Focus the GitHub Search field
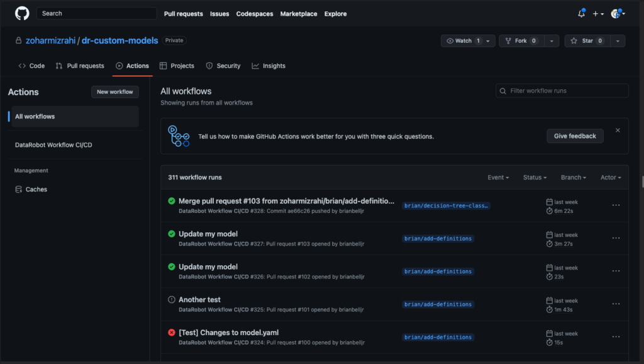 pyautogui.click(x=96, y=14)
